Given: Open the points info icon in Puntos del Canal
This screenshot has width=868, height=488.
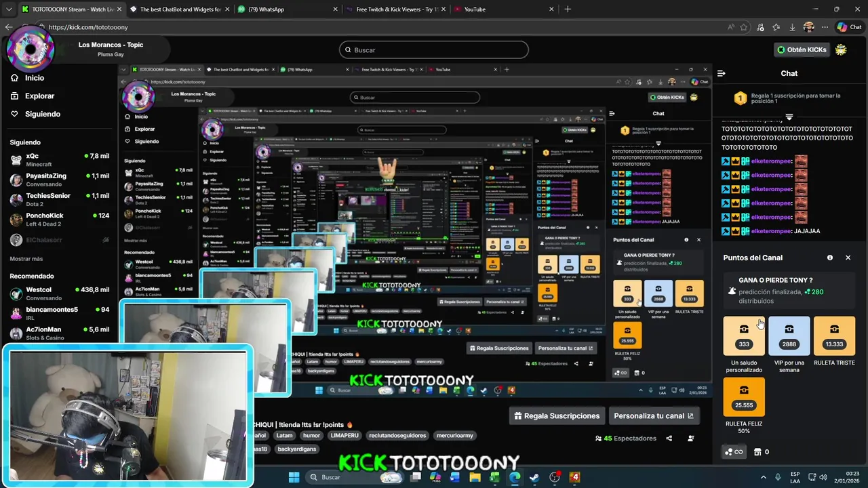Looking at the screenshot, I should click(x=830, y=258).
